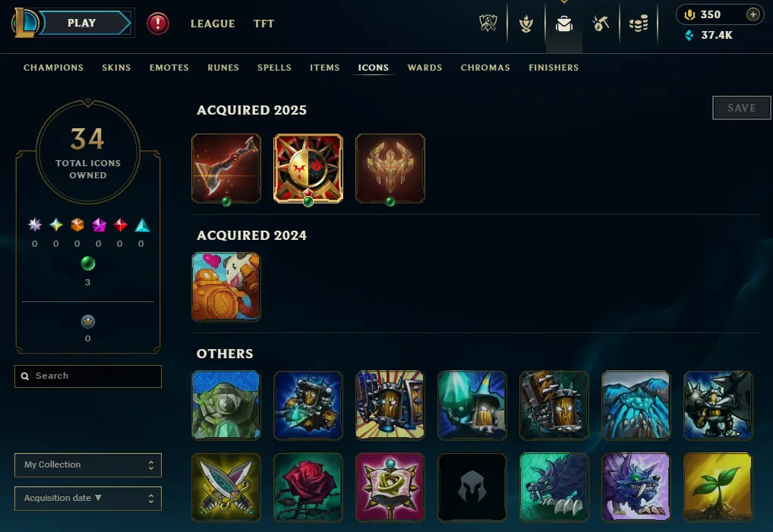Viewport: 773px width, 532px height.
Task: Select the red rose summoner icon
Action: (x=308, y=486)
